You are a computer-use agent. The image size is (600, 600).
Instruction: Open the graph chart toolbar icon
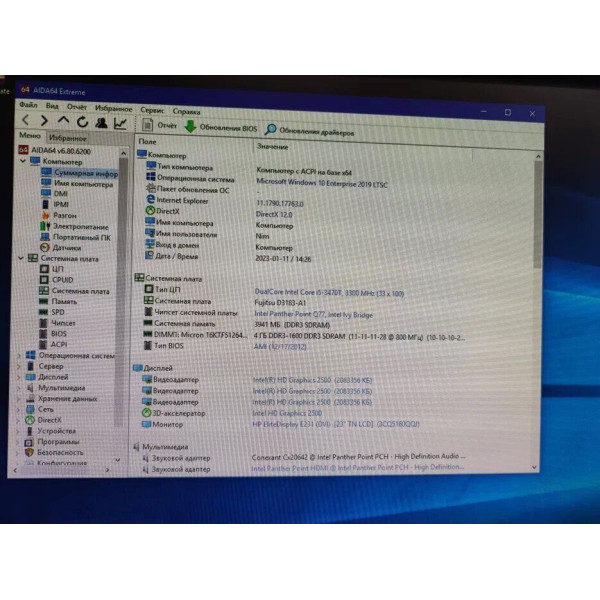pyautogui.click(x=120, y=123)
